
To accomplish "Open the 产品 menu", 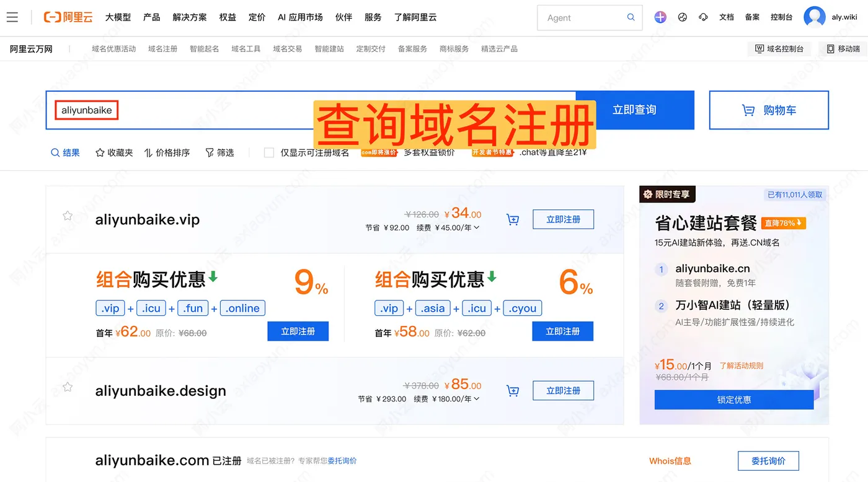I will coord(152,17).
